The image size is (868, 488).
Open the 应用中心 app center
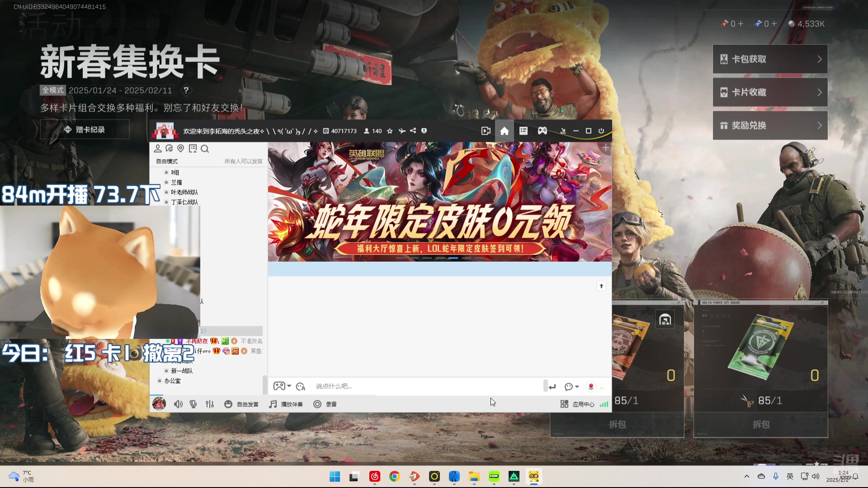click(577, 404)
